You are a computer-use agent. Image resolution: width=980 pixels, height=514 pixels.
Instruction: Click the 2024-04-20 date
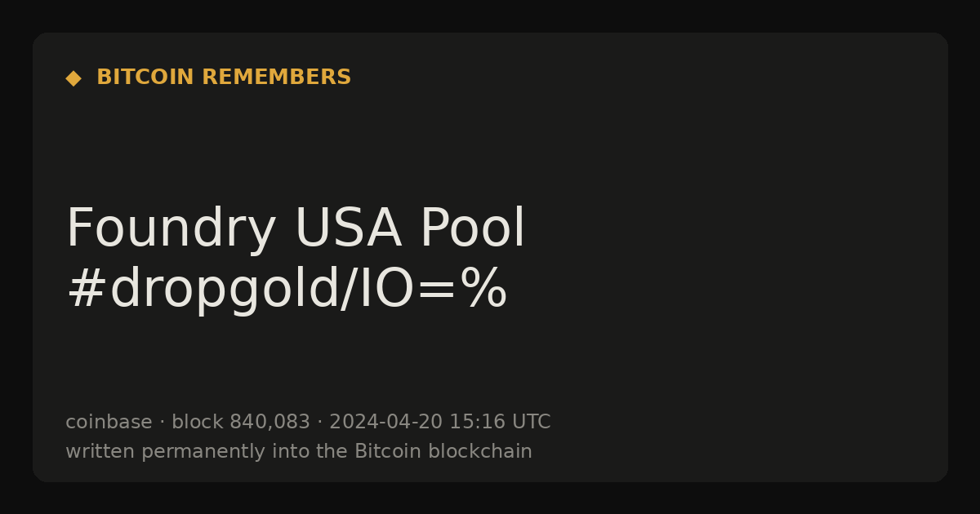point(385,422)
